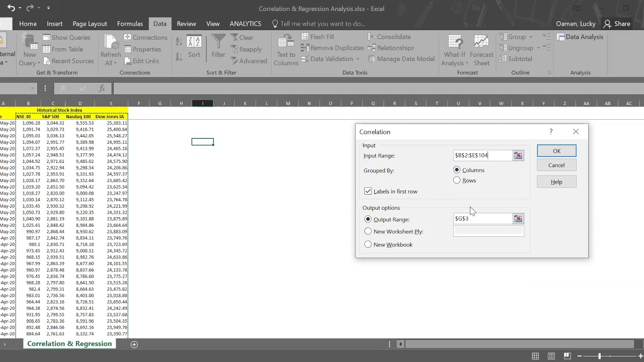Expand the Group dropdown arrow
Screen dimensions: 644x362
tap(530, 37)
